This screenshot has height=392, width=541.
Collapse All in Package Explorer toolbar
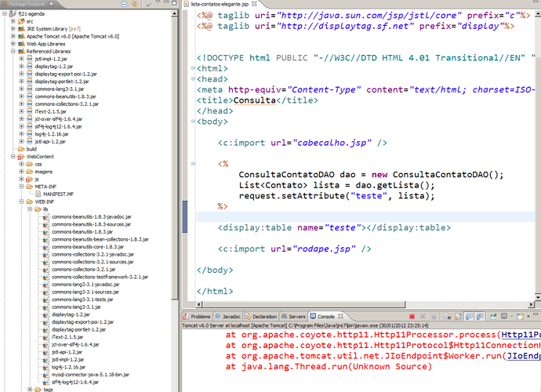[x=124, y=4]
